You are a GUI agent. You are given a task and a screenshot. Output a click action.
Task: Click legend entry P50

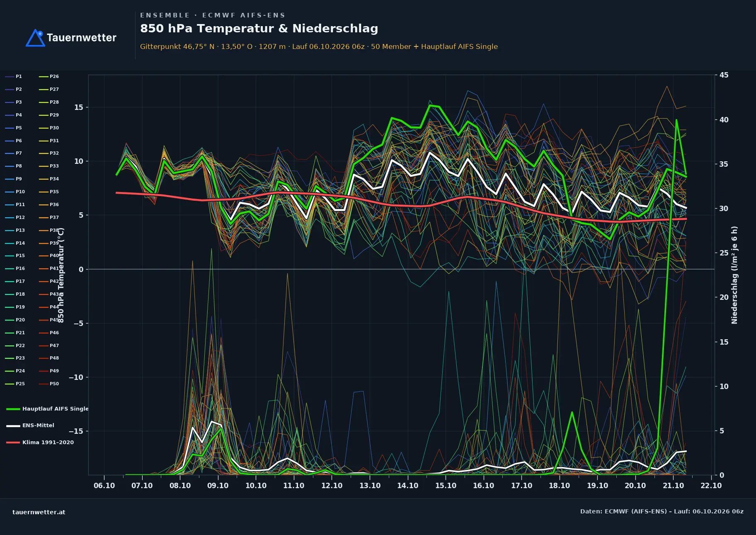(x=49, y=384)
